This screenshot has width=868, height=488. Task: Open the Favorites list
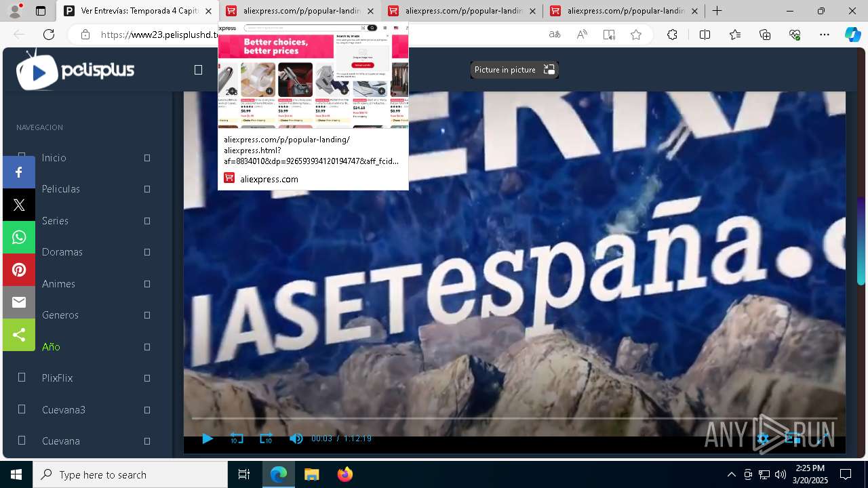click(x=735, y=35)
